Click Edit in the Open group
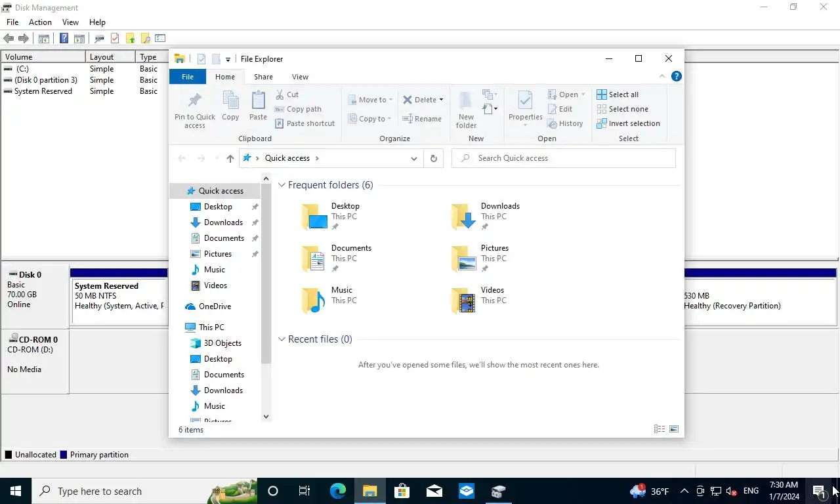Viewport: 840px width, 504px height. (560, 109)
